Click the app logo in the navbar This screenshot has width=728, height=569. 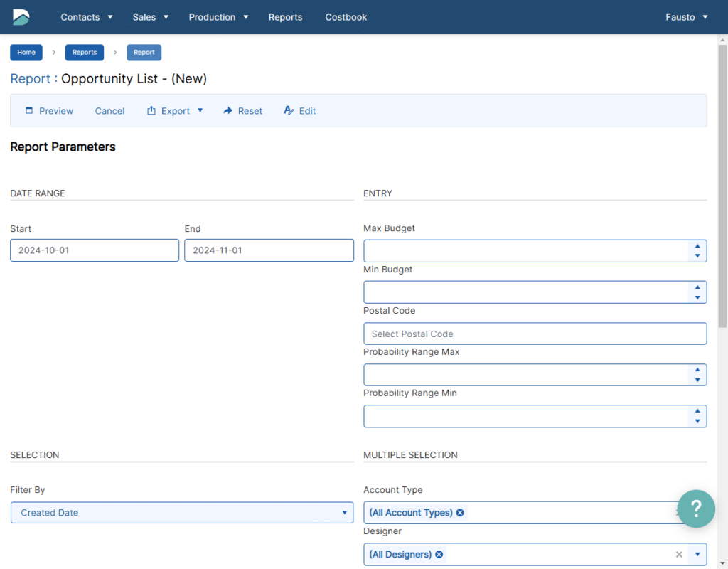[21, 17]
